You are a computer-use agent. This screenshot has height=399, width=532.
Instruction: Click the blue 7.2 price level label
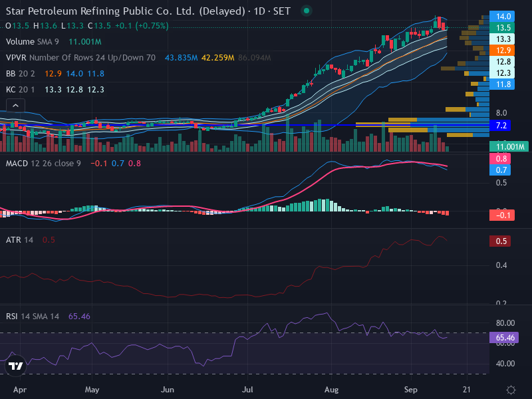pos(501,126)
